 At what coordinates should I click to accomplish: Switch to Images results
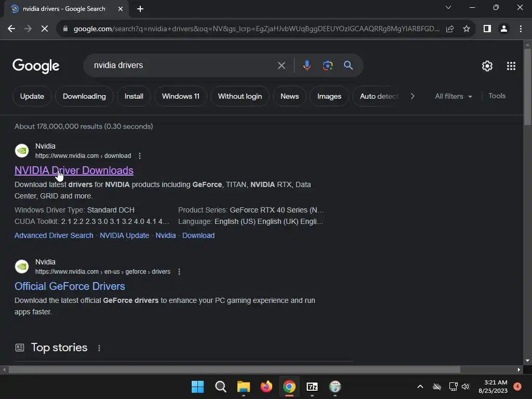[329, 96]
